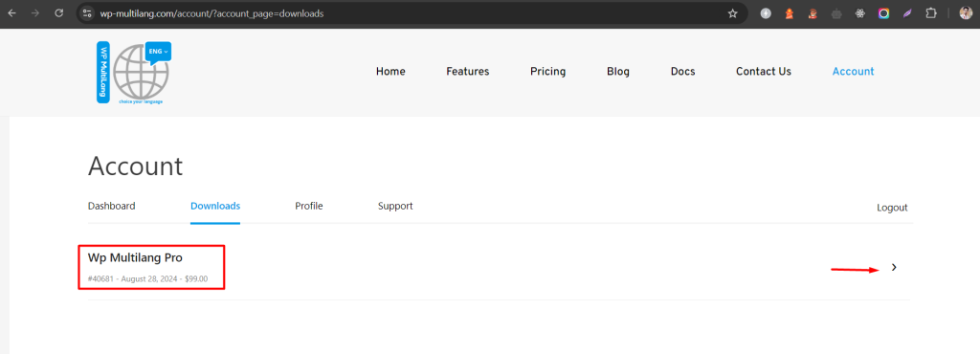Open the Features menu item
Viewport: 980px width, 354px height.
pos(467,71)
